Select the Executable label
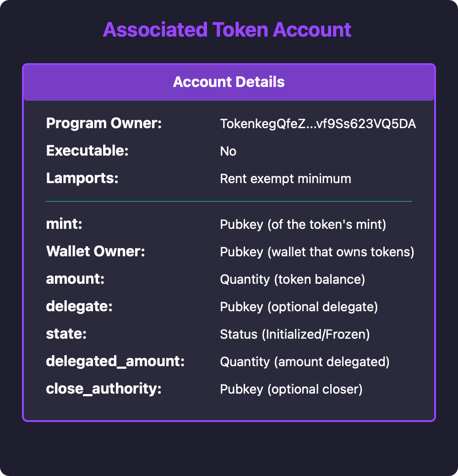458x476 pixels. (x=87, y=151)
